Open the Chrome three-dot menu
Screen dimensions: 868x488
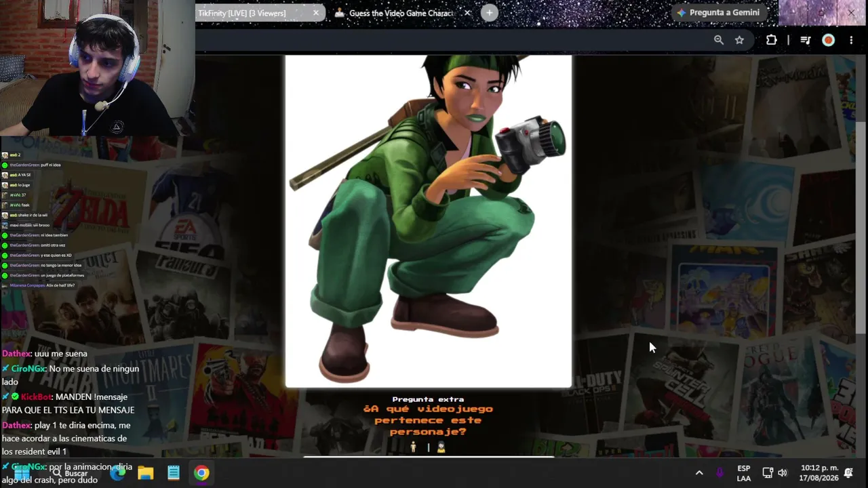851,40
